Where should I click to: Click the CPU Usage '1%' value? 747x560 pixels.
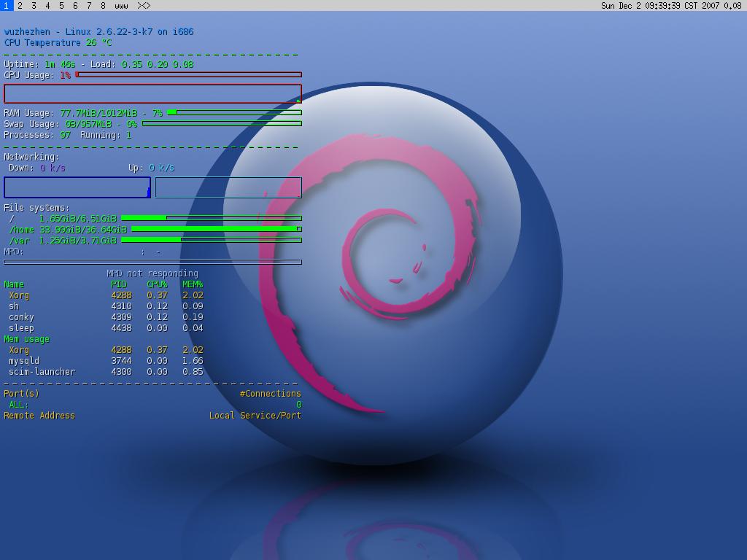point(65,75)
